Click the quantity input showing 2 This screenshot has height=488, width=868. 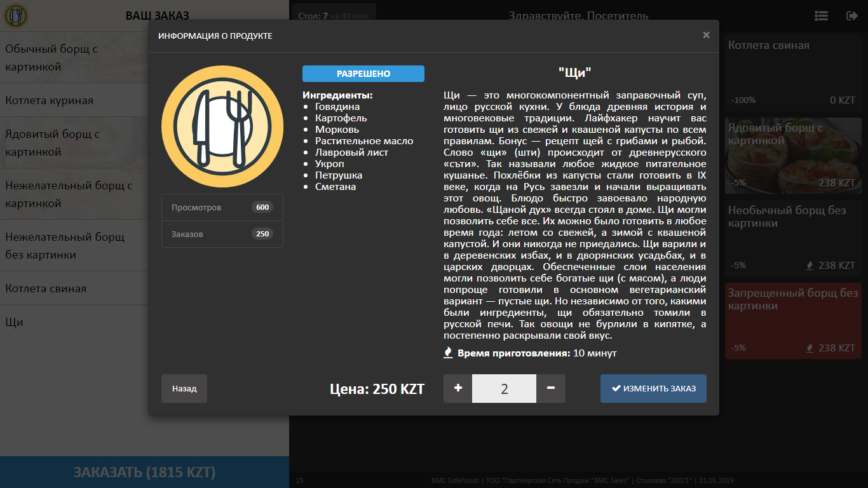(x=504, y=388)
